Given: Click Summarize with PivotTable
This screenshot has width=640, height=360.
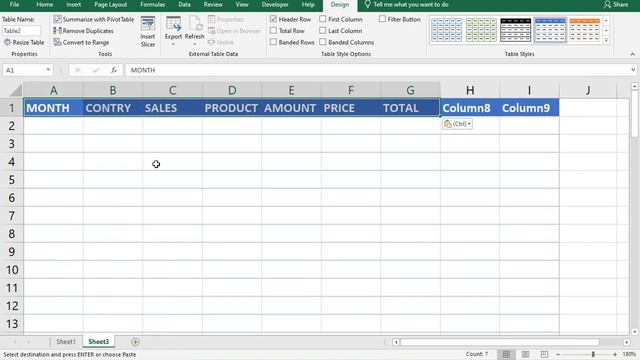Looking at the screenshot, I should click(94, 19).
